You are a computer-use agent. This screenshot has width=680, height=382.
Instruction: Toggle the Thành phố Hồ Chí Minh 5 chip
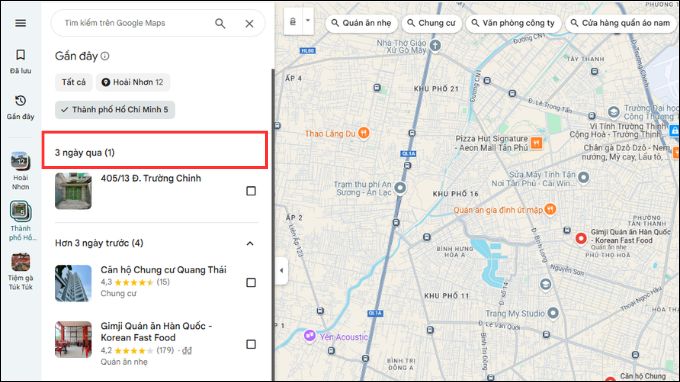click(115, 110)
